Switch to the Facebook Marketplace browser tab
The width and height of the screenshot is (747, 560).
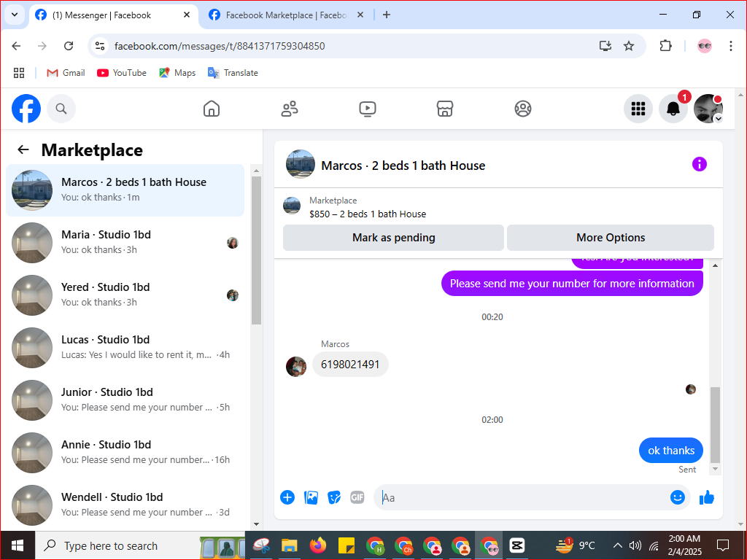tap(286, 15)
